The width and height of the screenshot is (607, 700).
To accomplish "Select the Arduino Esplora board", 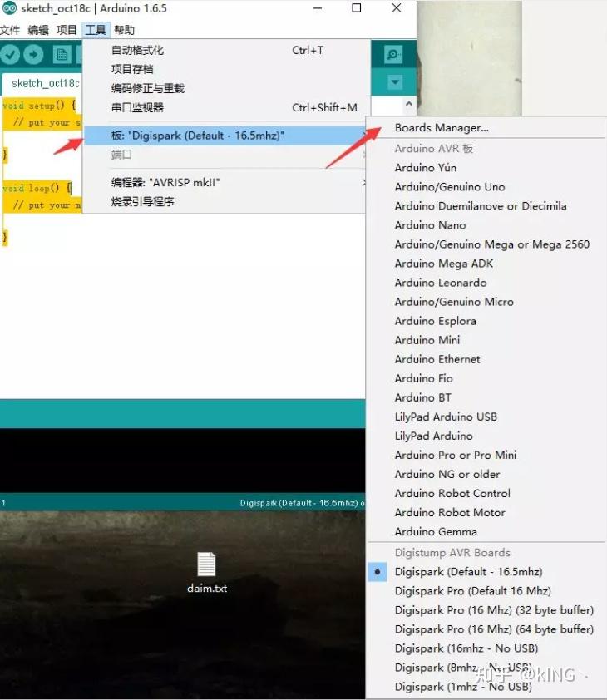I will point(486,322).
